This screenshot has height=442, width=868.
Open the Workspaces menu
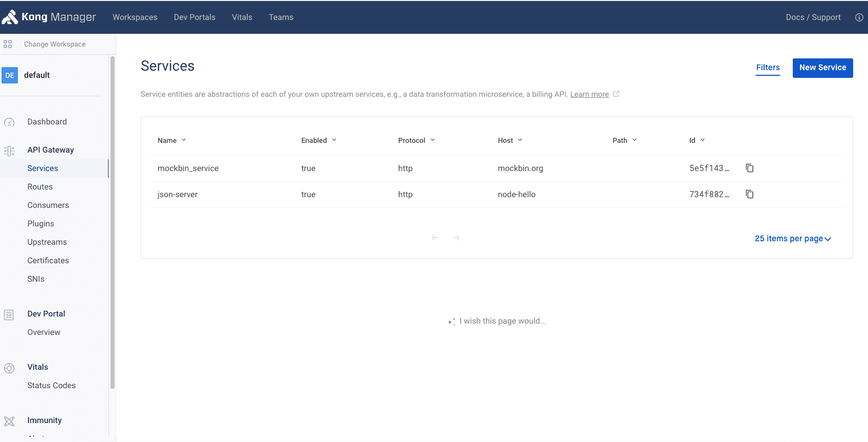135,17
